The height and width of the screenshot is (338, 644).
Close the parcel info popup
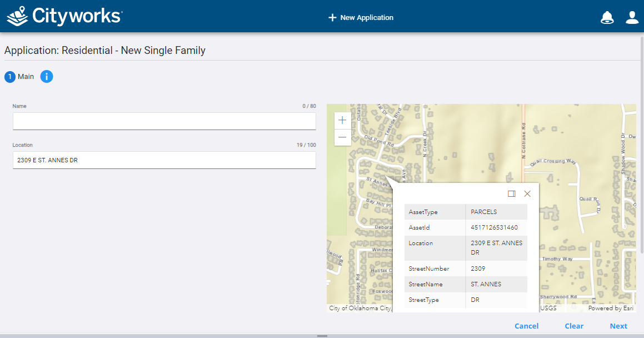pos(527,194)
